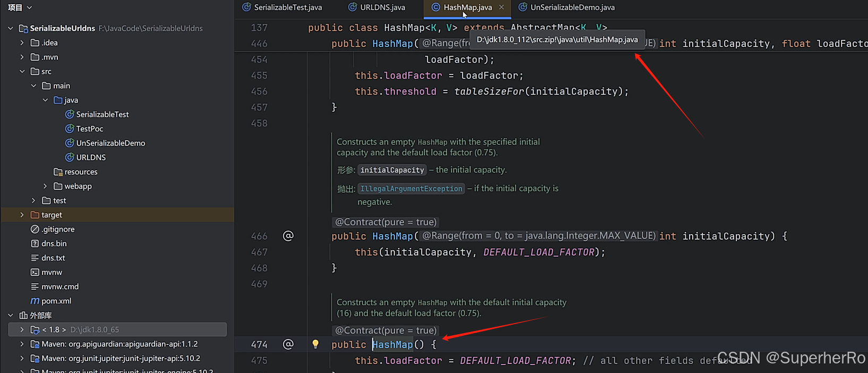868x373 pixels.
Task: Click DEFAULT_LOAD_FACTOR on line 467
Action: (x=539, y=252)
